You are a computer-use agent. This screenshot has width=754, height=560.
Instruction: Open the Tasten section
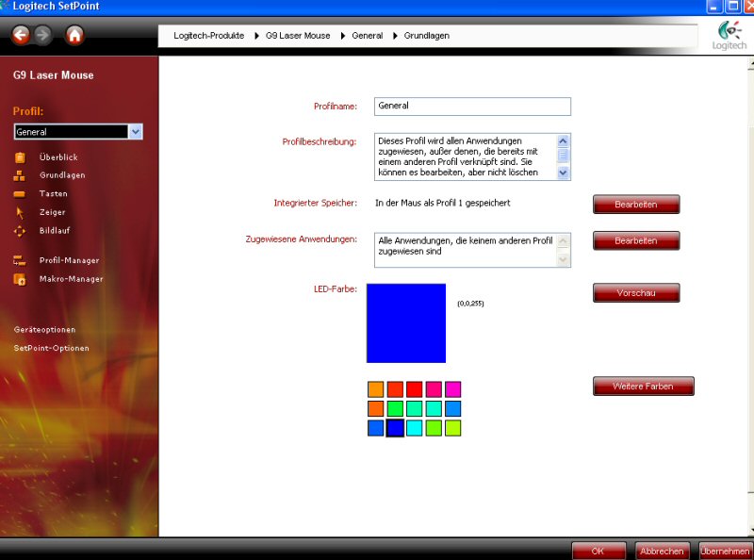[54, 194]
